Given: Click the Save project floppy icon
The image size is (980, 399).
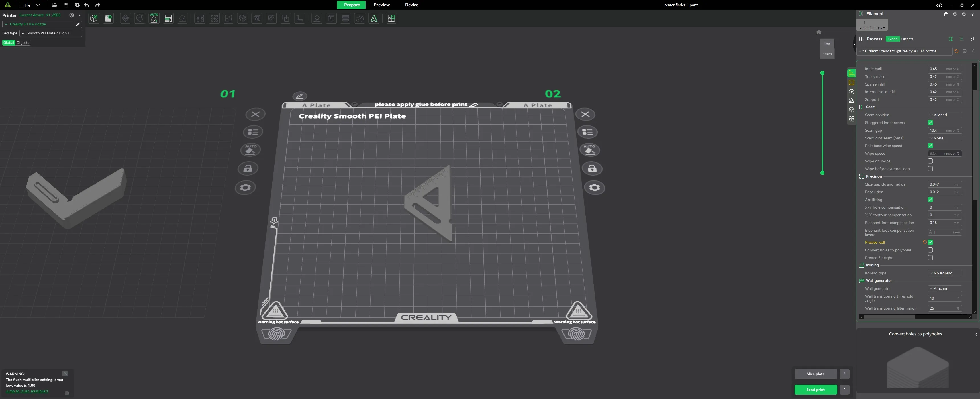Looking at the screenshot, I should click(x=66, y=5).
